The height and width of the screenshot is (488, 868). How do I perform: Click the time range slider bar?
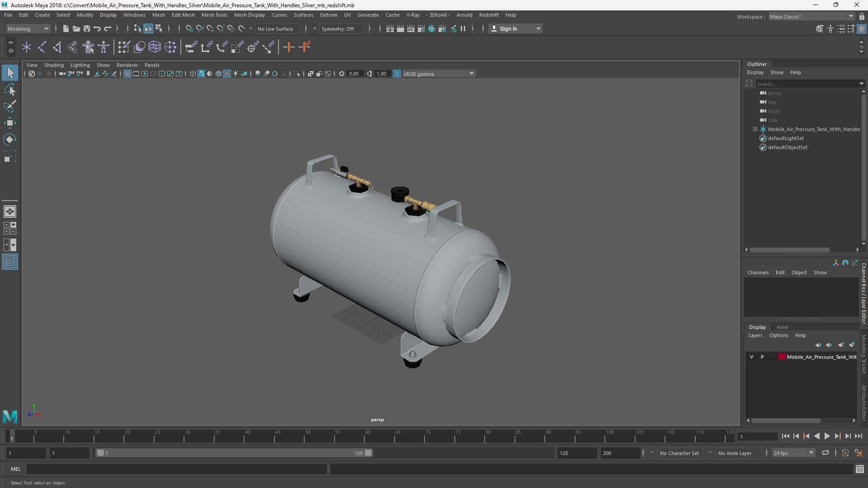pos(234,453)
